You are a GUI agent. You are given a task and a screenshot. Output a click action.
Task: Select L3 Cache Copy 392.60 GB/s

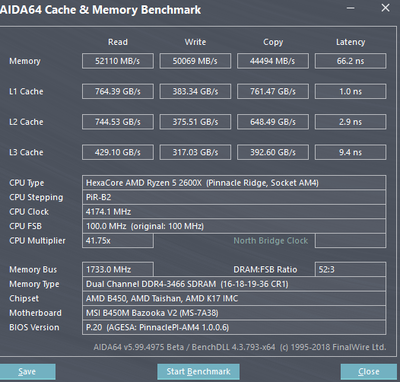tap(273, 152)
